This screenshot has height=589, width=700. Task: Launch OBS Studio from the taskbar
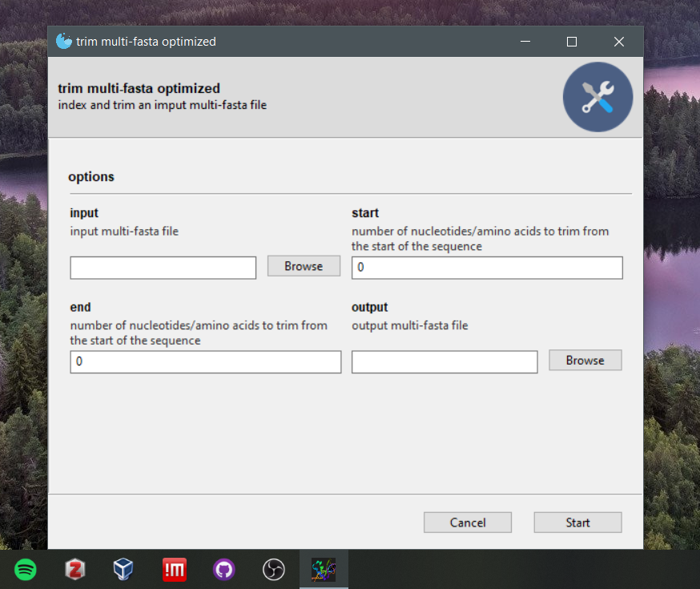(274, 570)
